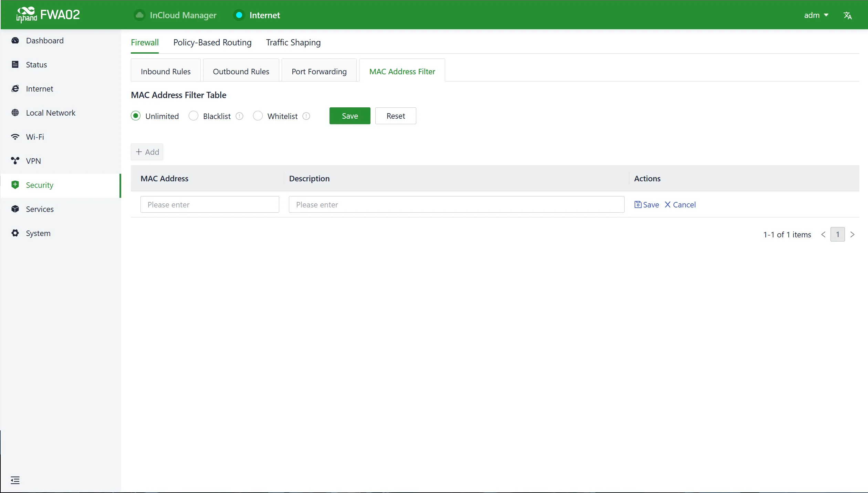Click the Services cube icon
Image resolution: width=868 pixels, height=493 pixels.
pos(15,209)
